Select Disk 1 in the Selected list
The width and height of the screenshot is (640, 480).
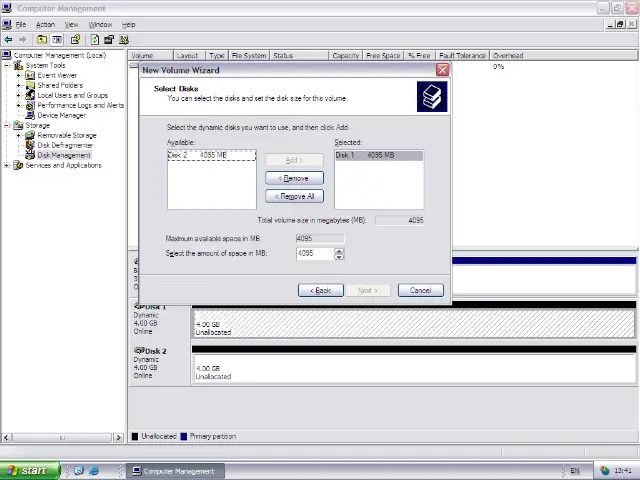point(379,155)
